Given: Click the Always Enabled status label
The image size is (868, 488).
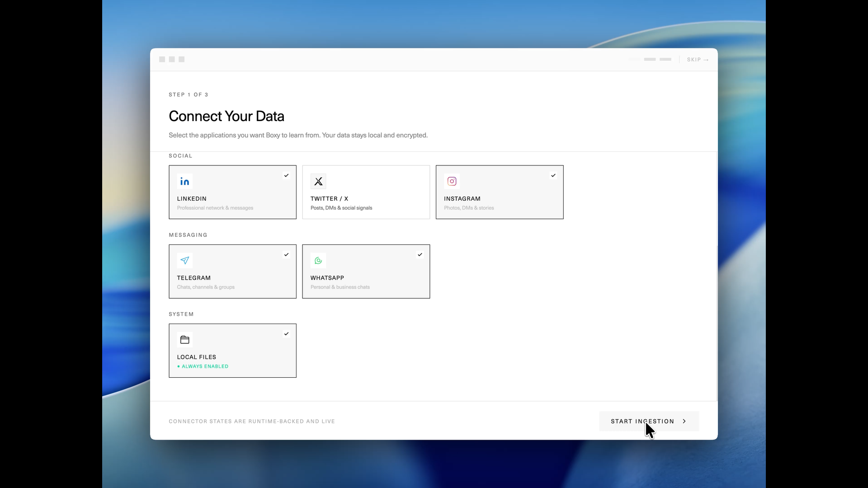Looking at the screenshot, I should [205, 366].
